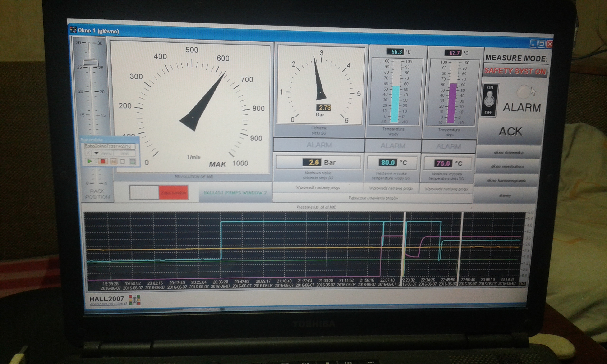
Task: Open 'okno rejestratora' recorder window
Action: click(x=507, y=167)
